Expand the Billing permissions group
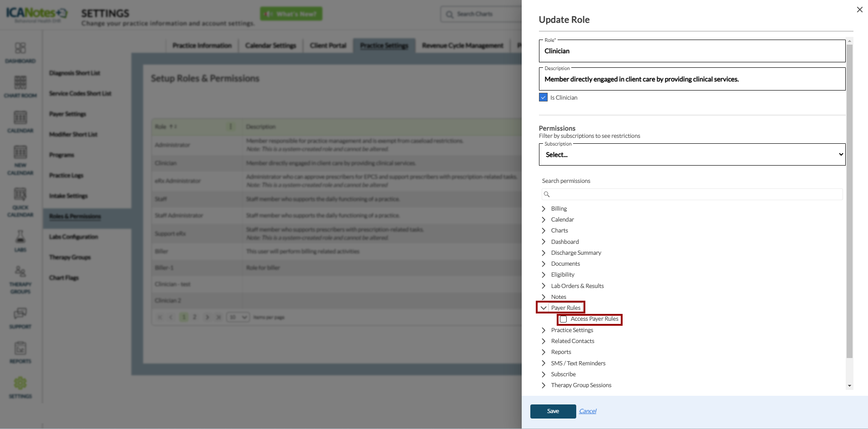 [544, 209]
